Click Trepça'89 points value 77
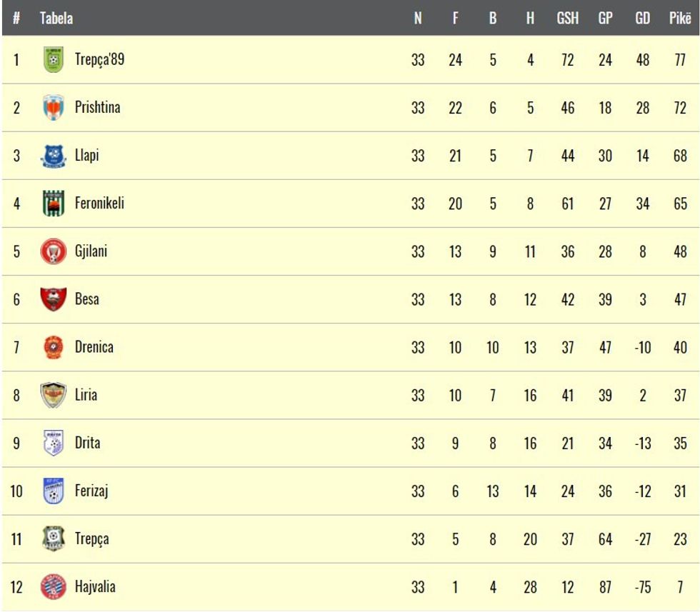This screenshot has height=612, width=700. 679,60
